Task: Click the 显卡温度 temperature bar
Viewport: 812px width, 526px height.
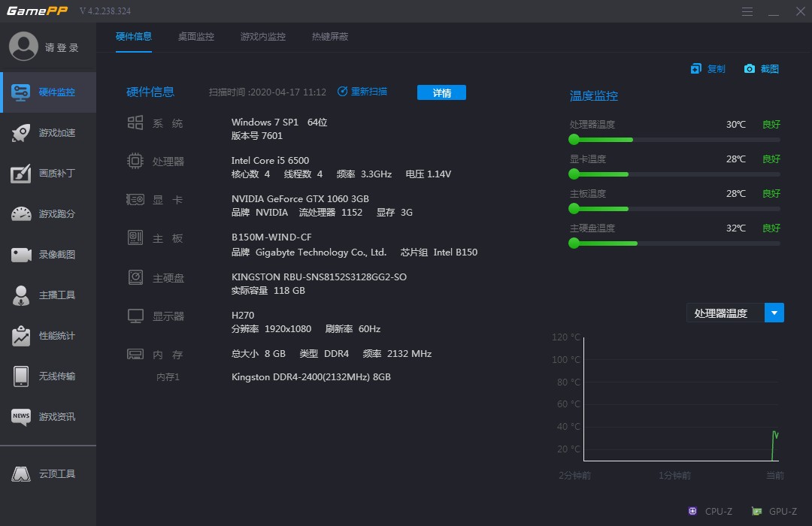Action: 674,174
